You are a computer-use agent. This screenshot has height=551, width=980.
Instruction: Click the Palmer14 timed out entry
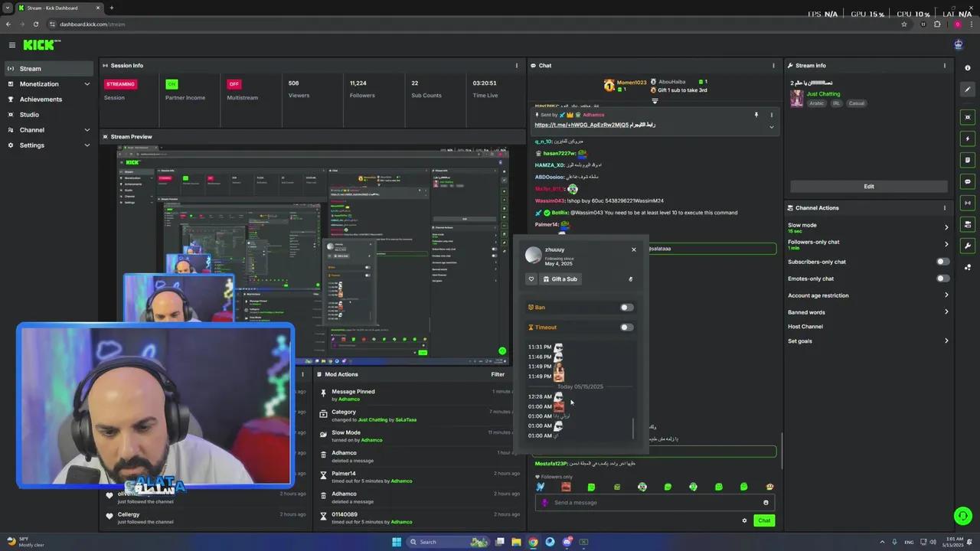pyautogui.click(x=417, y=477)
